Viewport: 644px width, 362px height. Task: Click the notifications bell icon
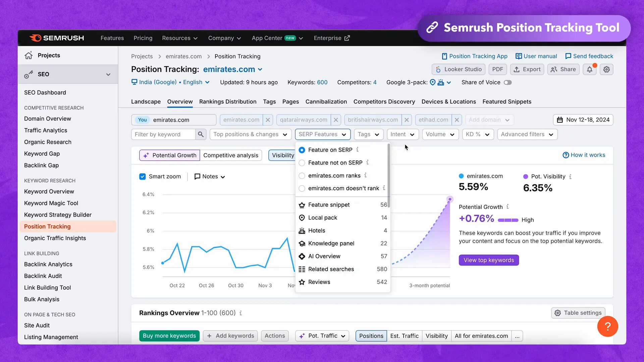tap(590, 69)
